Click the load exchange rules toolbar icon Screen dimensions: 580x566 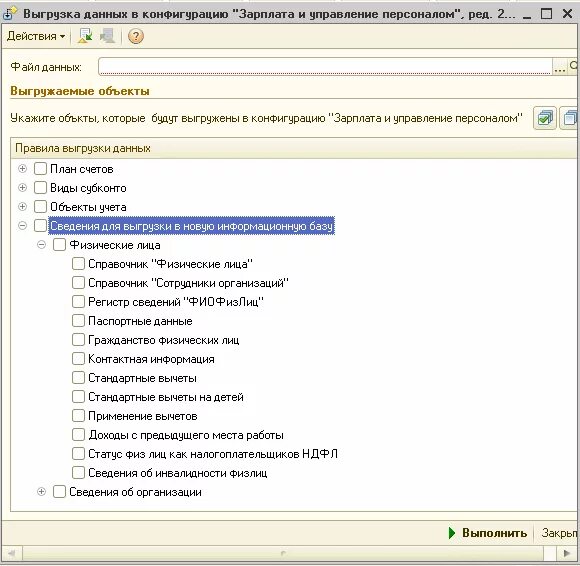click(85, 36)
